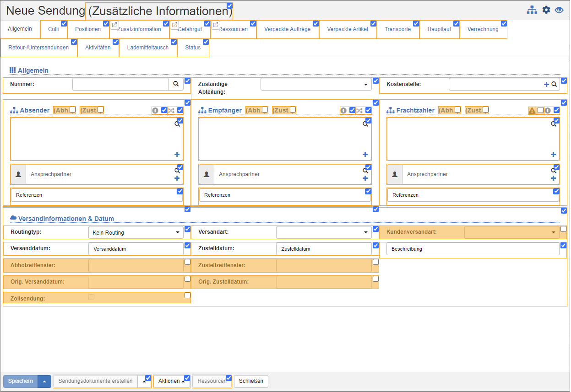Expand the Zuständige Abteilung dropdown
The height and width of the screenshot is (392, 571).
coord(365,84)
